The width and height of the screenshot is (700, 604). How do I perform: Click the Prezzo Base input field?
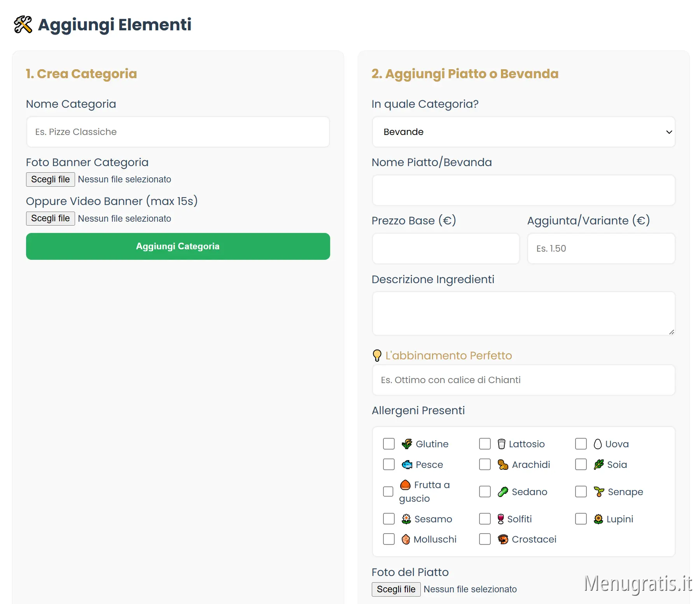446,249
